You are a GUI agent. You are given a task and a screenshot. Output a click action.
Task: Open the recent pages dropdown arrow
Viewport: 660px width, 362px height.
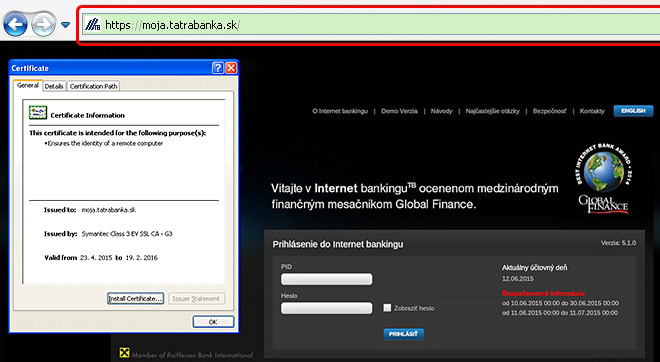(65, 25)
